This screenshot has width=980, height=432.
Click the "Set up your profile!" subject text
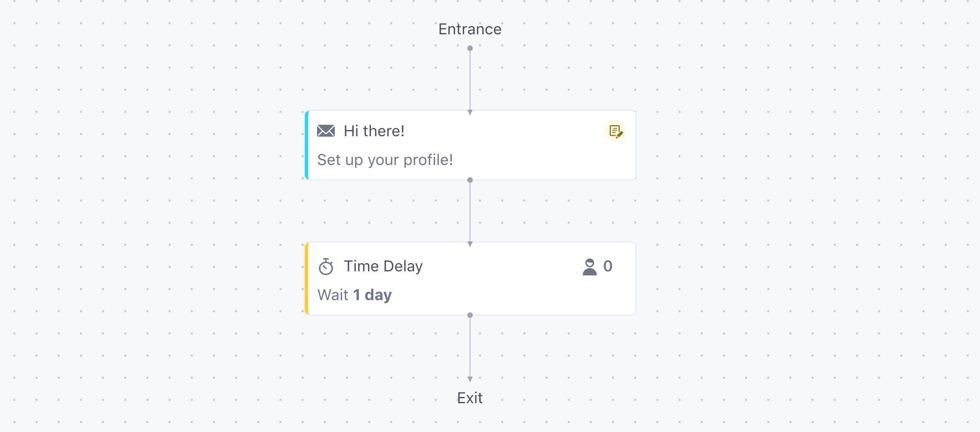(385, 160)
